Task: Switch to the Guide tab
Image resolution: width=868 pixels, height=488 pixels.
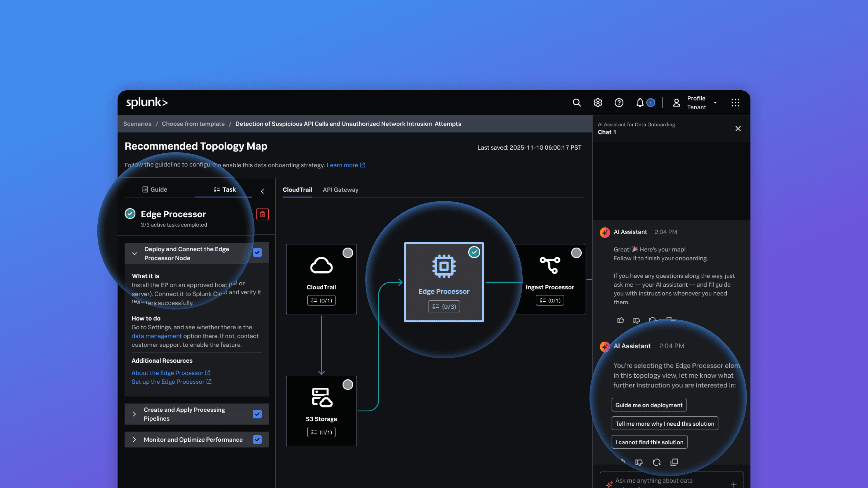Action: click(x=155, y=189)
